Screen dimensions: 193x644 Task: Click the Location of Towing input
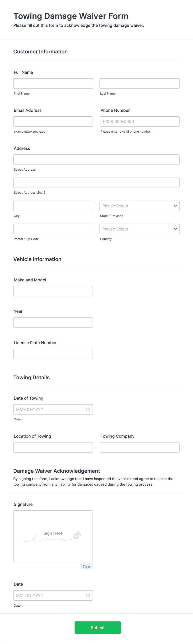[x=53, y=447]
